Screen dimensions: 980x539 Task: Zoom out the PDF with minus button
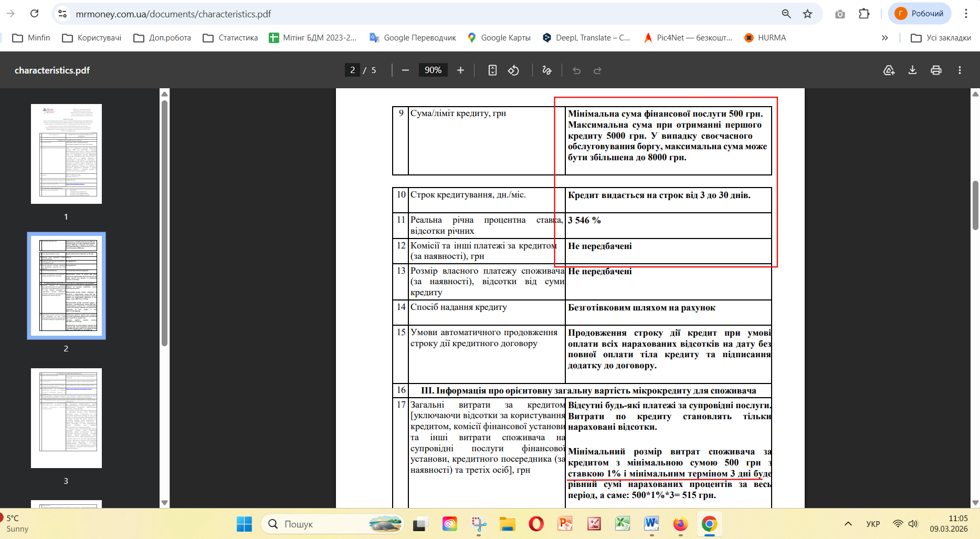(x=405, y=70)
